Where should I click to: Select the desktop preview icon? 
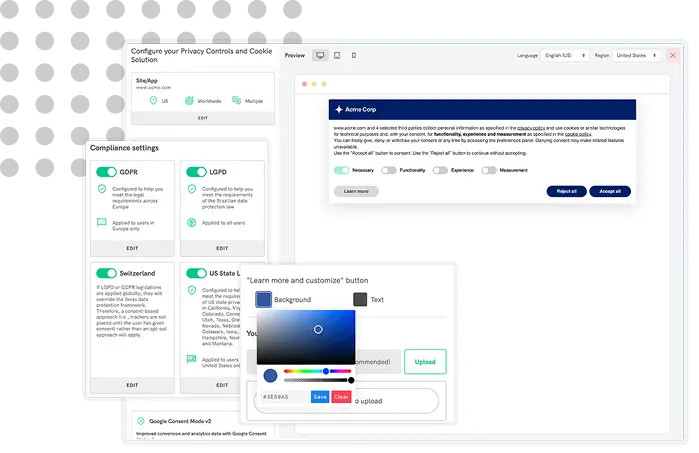pyautogui.click(x=320, y=56)
